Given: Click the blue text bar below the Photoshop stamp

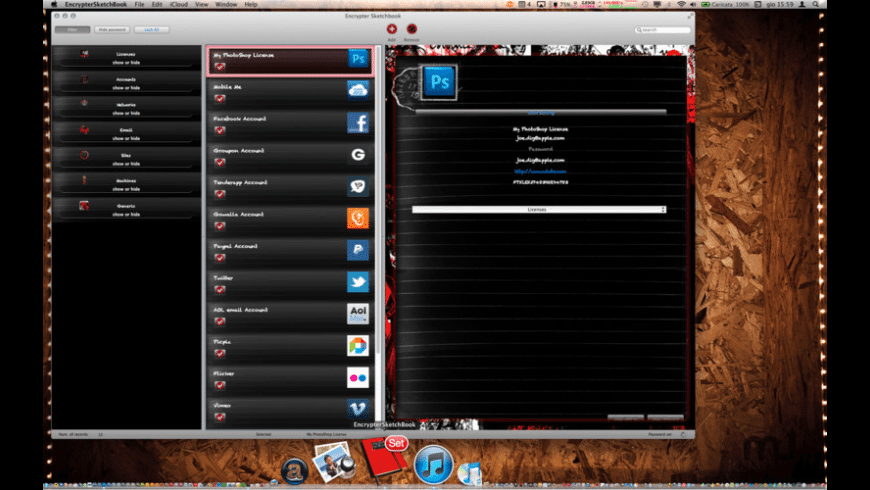Looking at the screenshot, I should click(x=541, y=113).
